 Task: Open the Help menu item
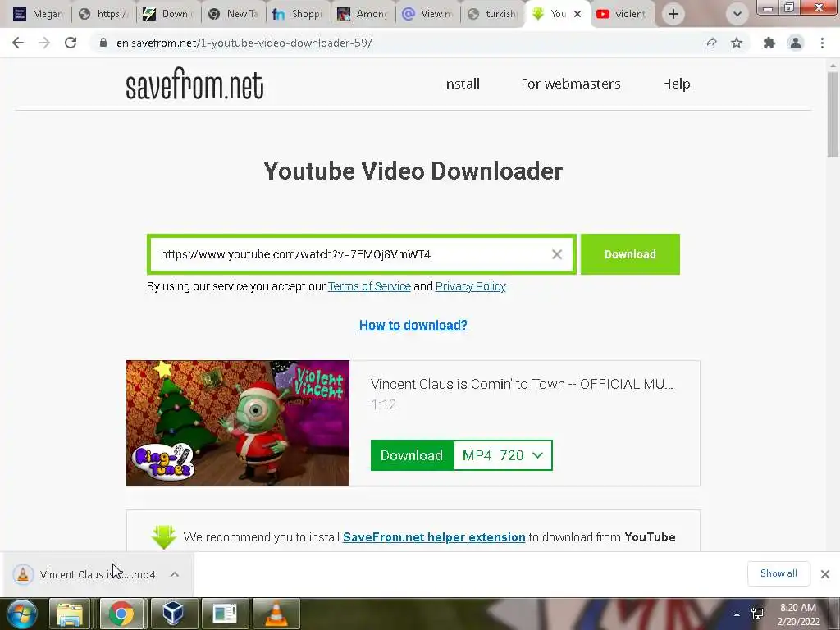pyautogui.click(x=676, y=84)
